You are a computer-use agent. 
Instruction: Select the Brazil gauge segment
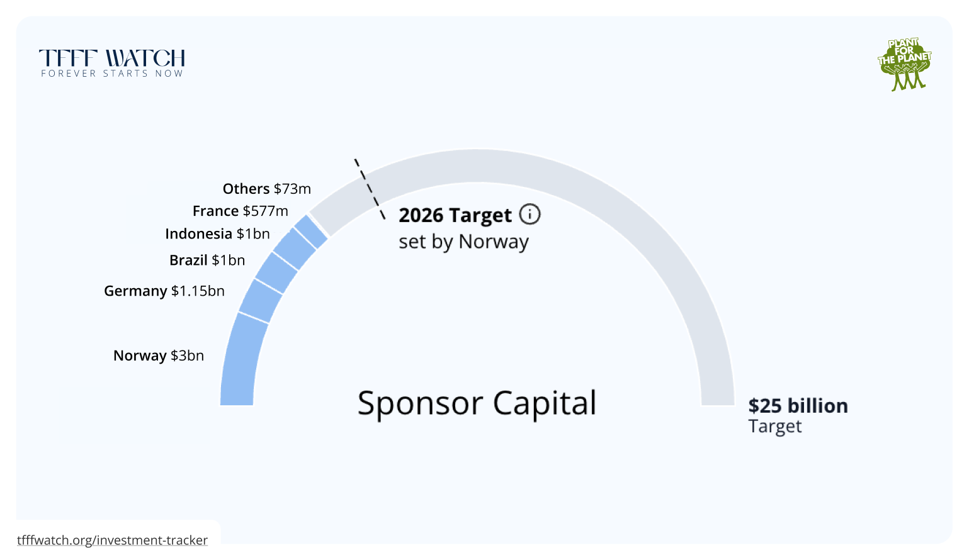coord(276,272)
